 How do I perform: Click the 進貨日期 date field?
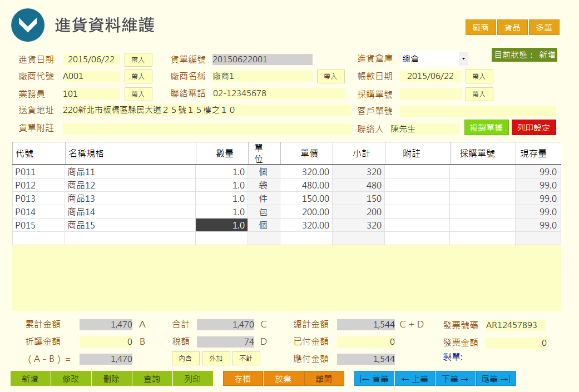click(91, 59)
